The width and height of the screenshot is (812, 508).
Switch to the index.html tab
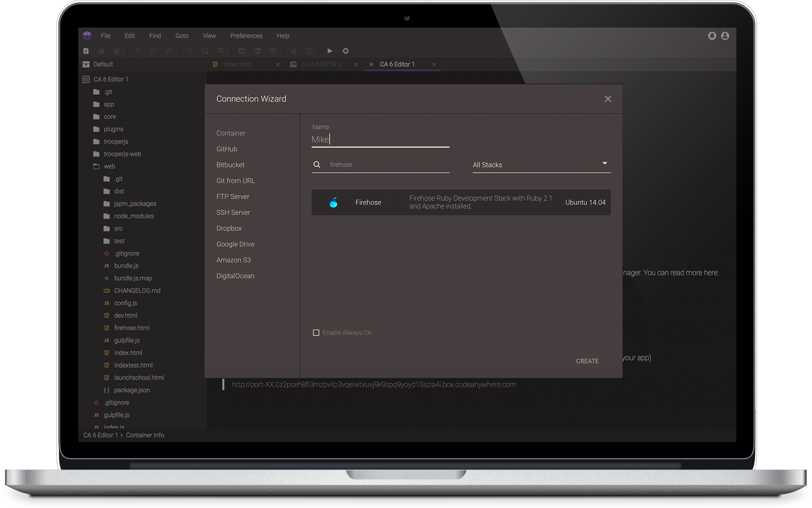click(238, 64)
